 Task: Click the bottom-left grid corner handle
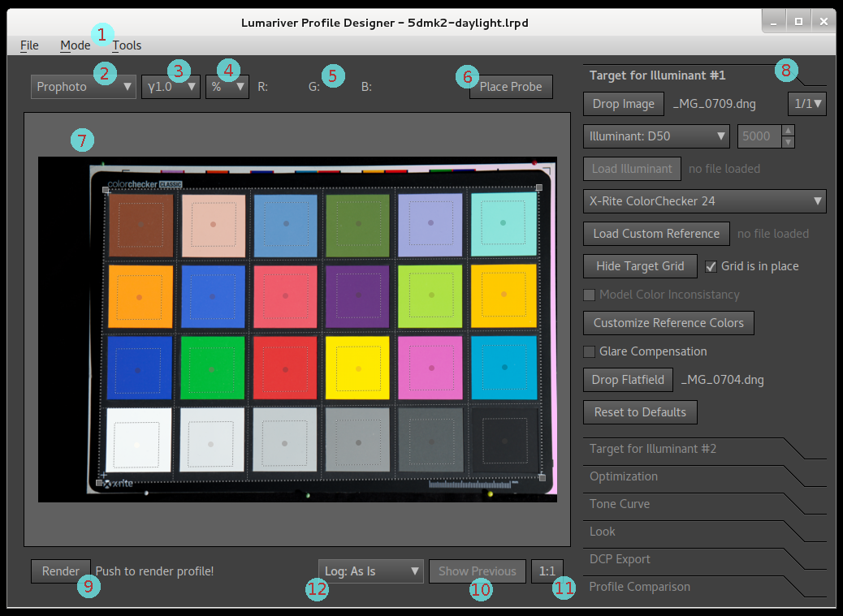(x=99, y=483)
